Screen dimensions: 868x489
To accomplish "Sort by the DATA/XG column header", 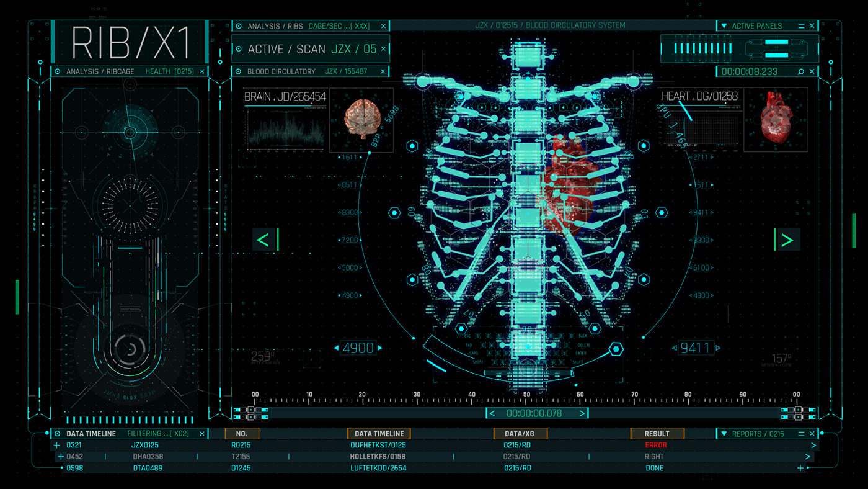I will click(x=520, y=434).
